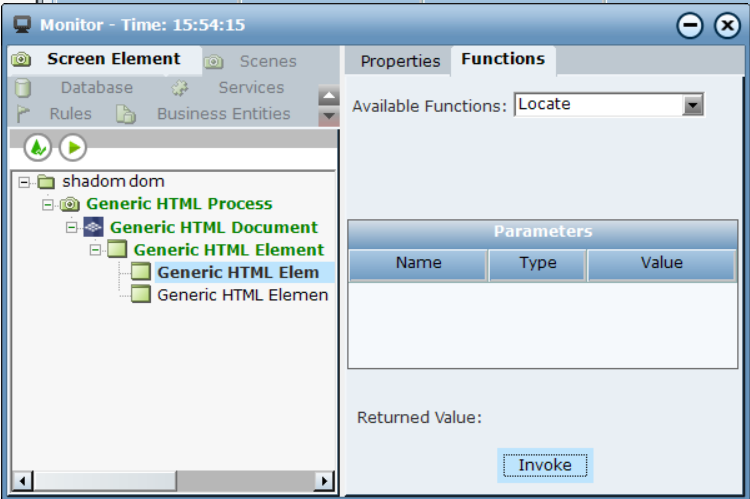Image resolution: width=750 pixels, height=499 pixels.
Task: Click the shadom dom folder icon
Action: [x=46, y=182]
